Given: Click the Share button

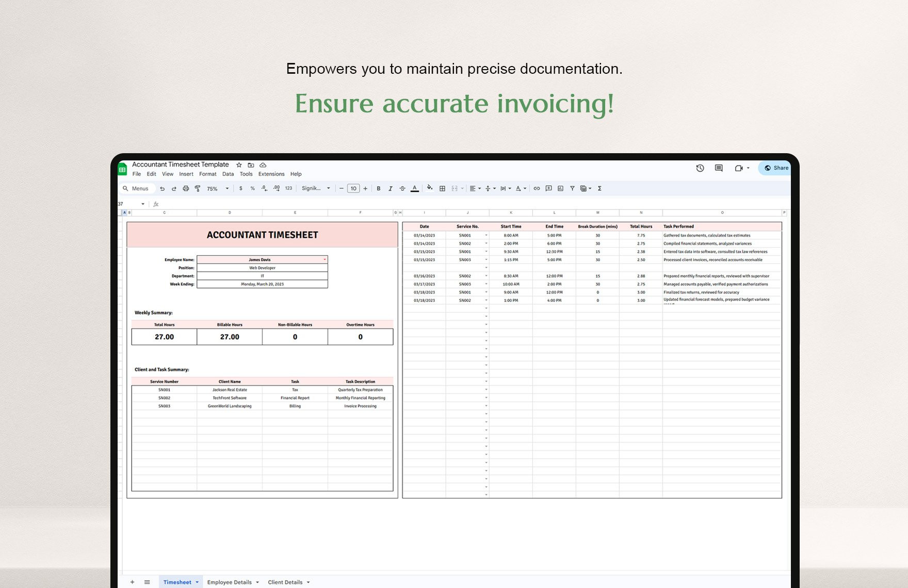Looking at the screenshot, I should tap(776, 168).
